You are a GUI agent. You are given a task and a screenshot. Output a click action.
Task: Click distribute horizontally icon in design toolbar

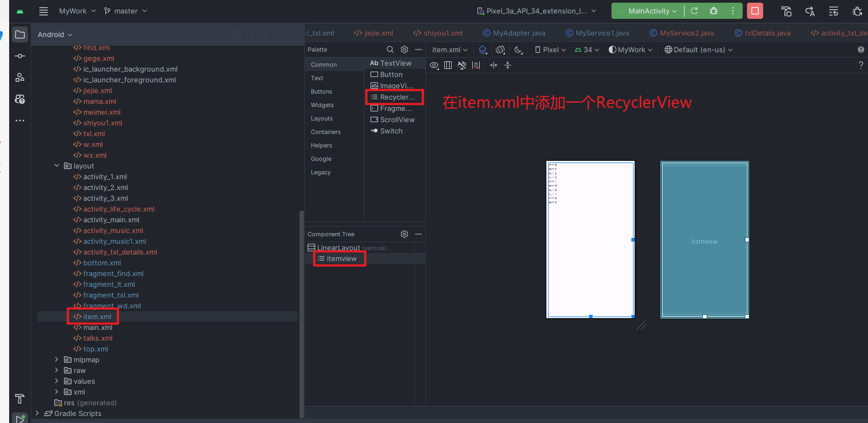pos(494,65)
